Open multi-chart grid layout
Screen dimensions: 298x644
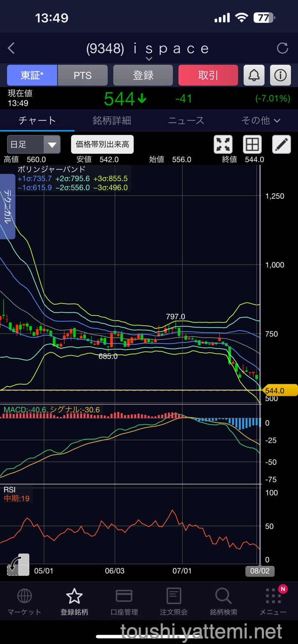click(x=252, y=145)
